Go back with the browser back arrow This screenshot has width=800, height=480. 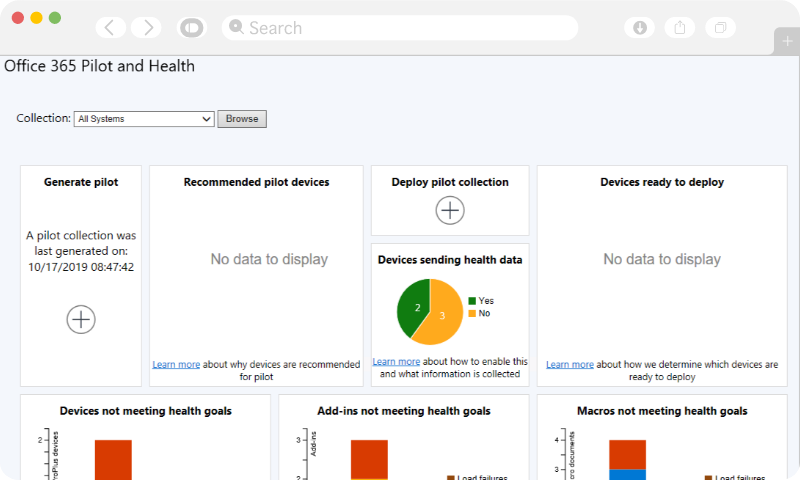point(110,28)
